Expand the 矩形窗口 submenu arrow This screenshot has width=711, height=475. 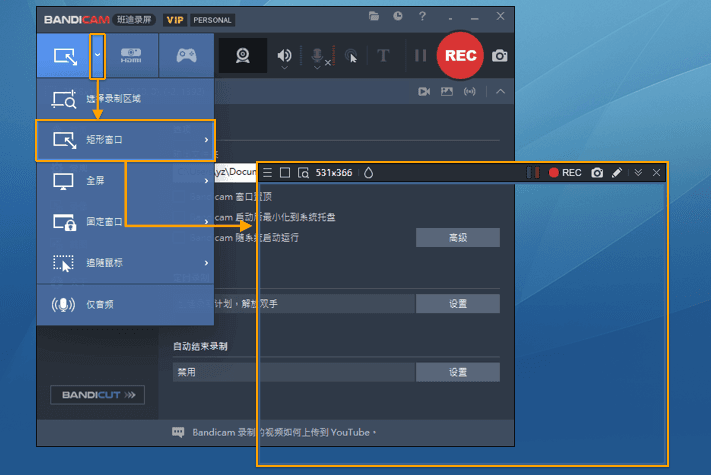pos(206,140)
